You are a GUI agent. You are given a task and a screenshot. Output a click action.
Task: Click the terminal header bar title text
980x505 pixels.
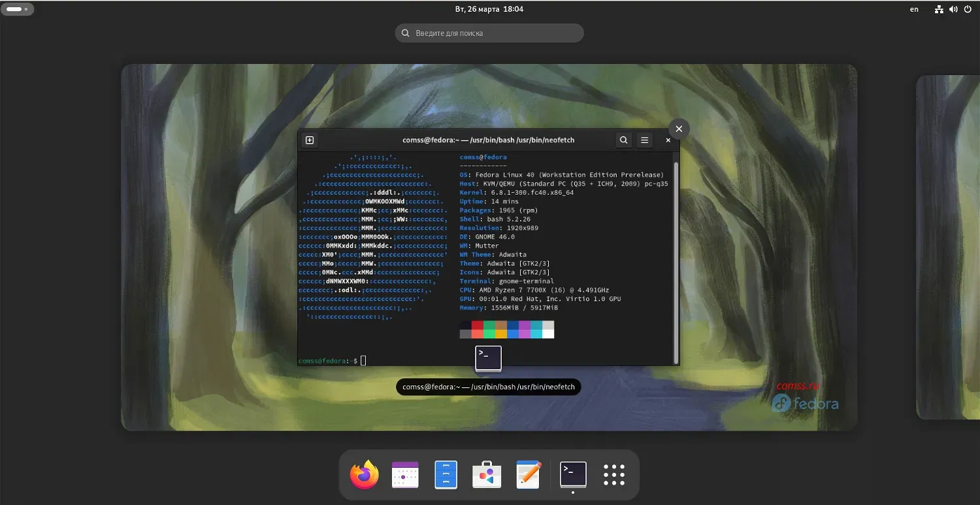[x=489, y=140]
